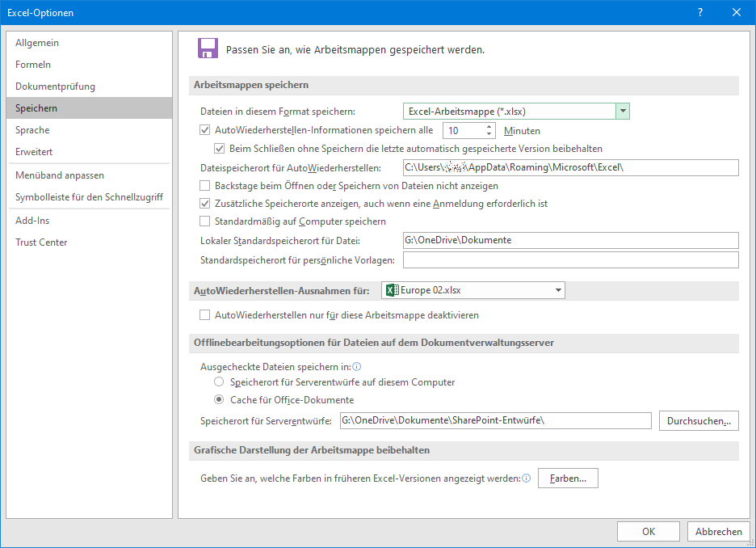This screenshot has height=548, width=756.
Task: Toggle AutoWiederherstellen-Informationen speichern checkbox
Action: pos(205,130)
